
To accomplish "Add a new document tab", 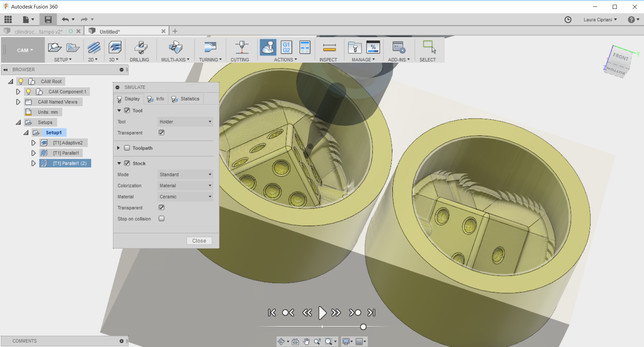I will pos(175,31).
